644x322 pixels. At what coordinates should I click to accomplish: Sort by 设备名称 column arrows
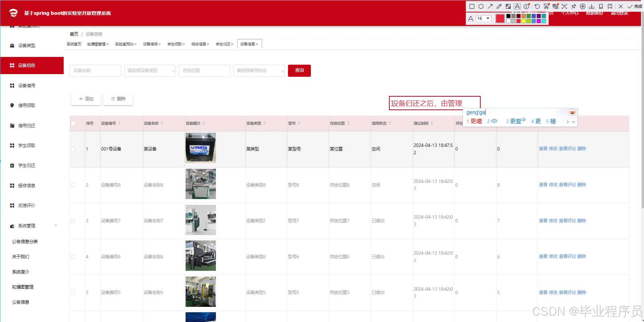point(162,123)
